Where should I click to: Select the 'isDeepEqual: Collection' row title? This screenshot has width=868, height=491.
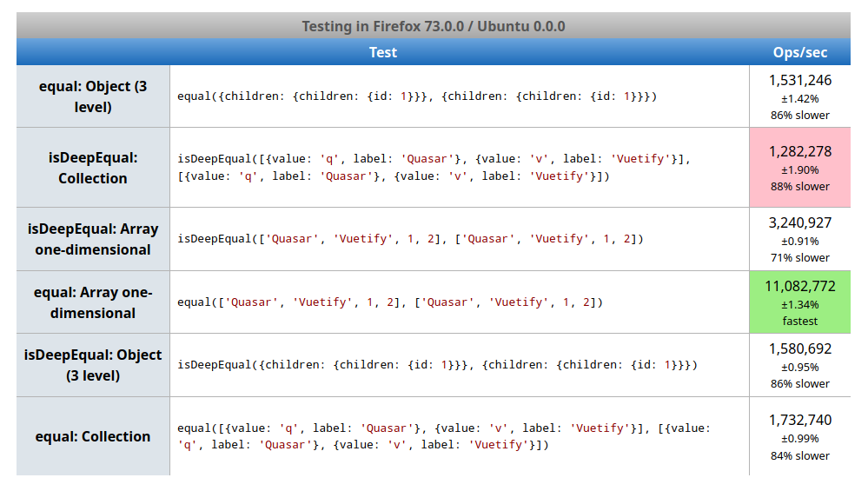coord(93,168)
